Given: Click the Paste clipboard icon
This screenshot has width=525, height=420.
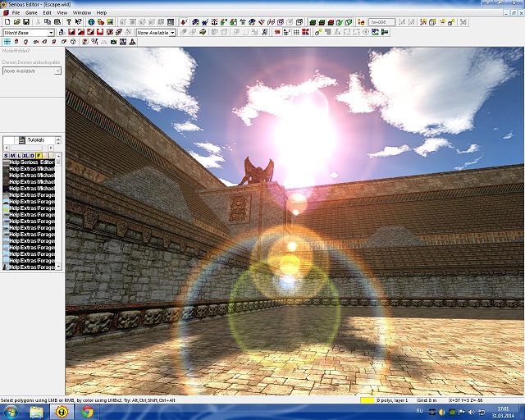Looking at the screenshot, I should click(x=57, y=22).
